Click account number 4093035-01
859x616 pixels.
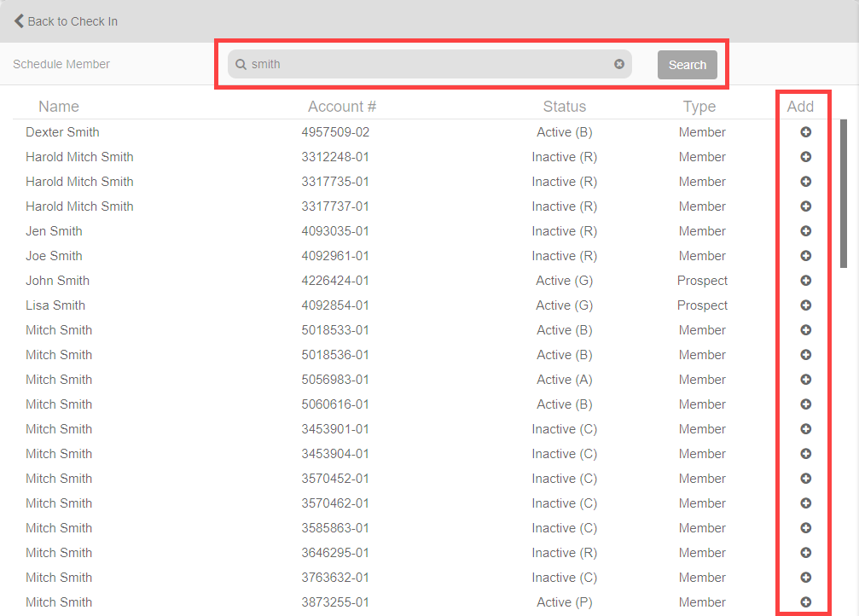[x=335, y=230]
